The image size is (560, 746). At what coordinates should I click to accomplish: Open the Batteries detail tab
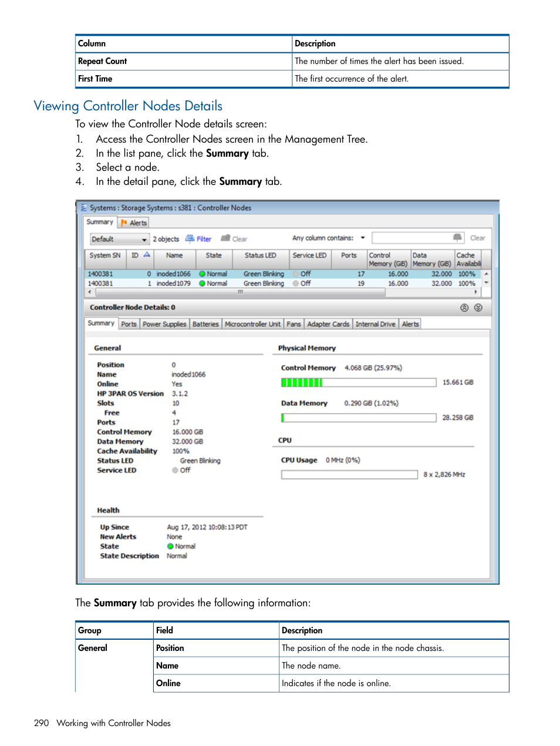pos(205,324)
